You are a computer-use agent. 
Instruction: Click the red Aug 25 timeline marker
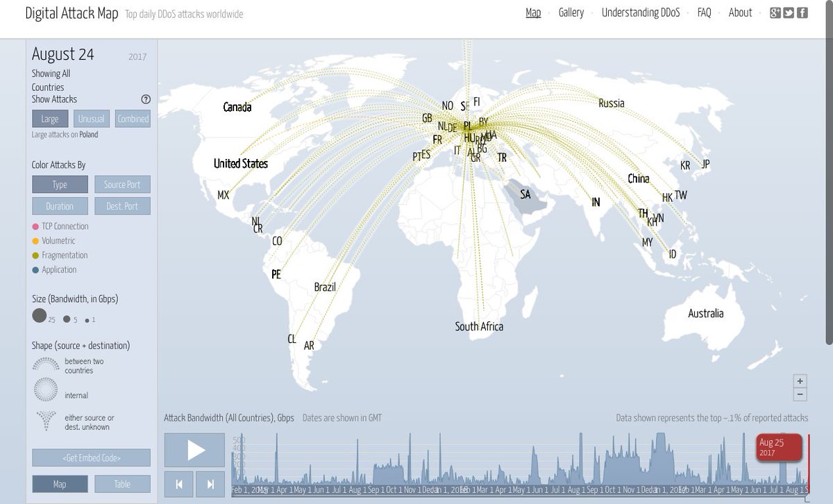click(780, 447)
